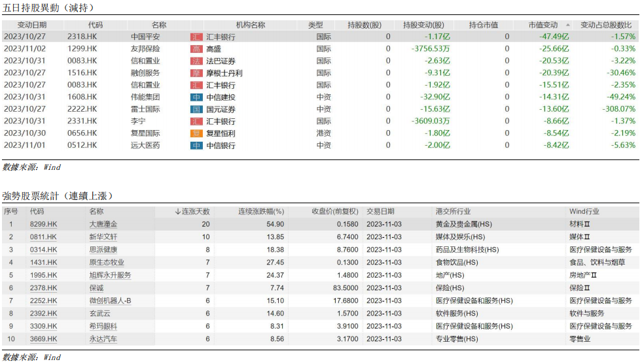Open stock code link 2392.HK
Image resolution: width=640 pixels, height=364 pixels.
pyautogui.click(x=44, y=314)
